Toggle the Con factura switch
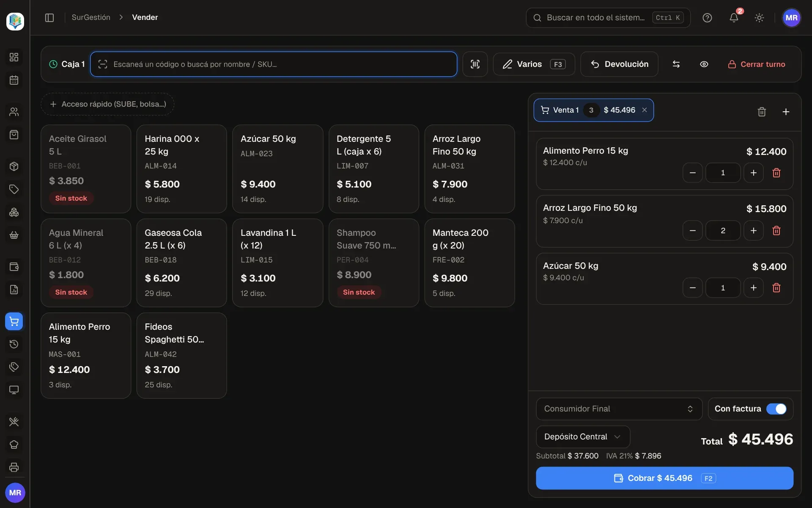Screen dimensions: 812x508 776,409
